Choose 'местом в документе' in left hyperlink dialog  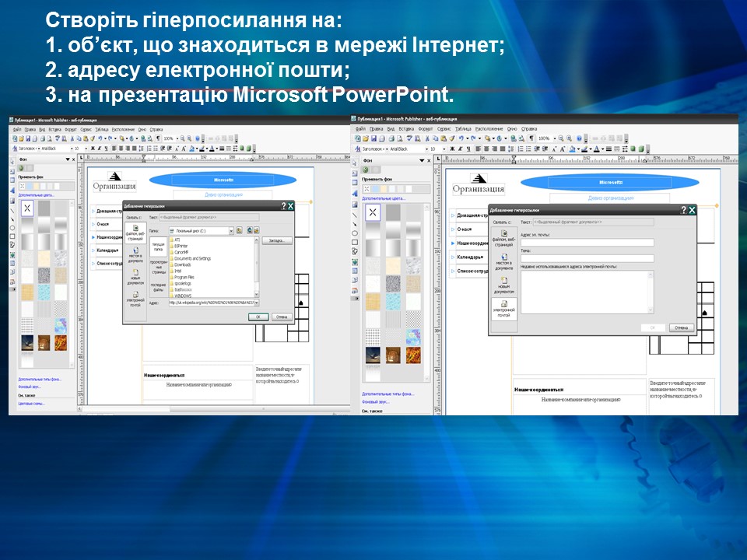tap(135, 255)
